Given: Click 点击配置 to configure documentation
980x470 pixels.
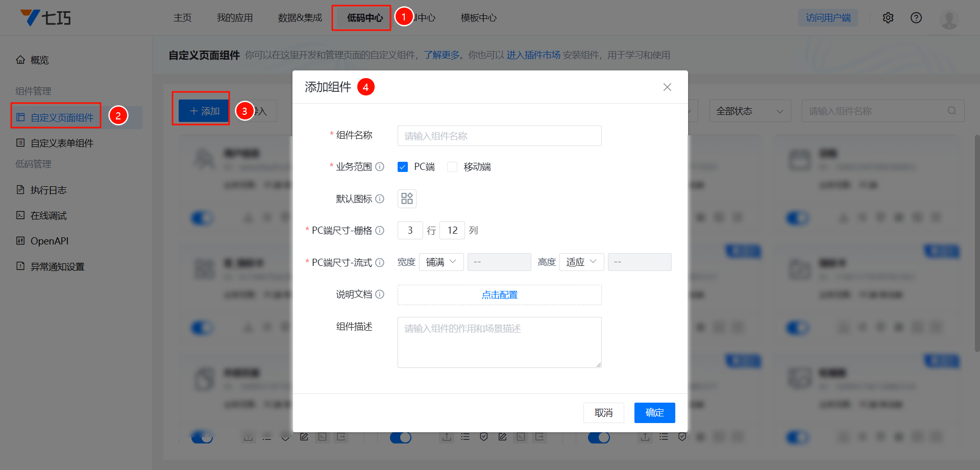Looking at the screenshot, I should pyautogui.click(x=499, y=295).
